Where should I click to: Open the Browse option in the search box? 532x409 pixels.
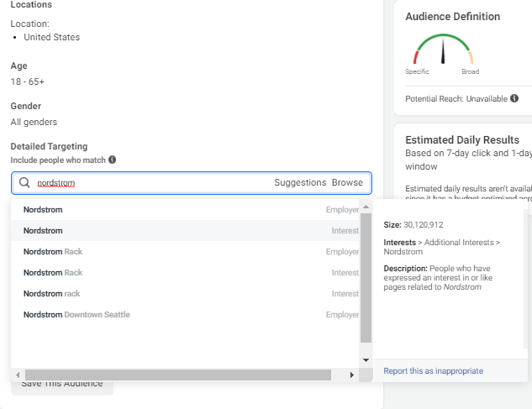tap(347, 182)
